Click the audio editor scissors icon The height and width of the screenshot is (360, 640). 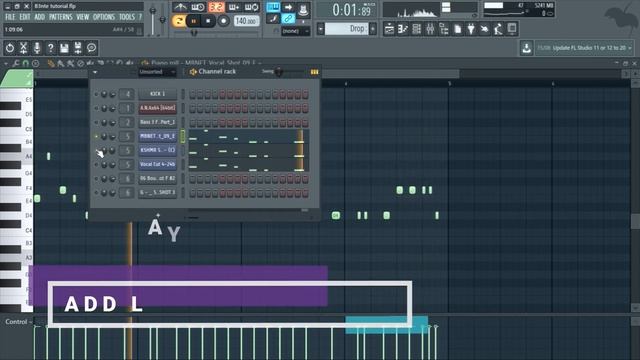23,48
